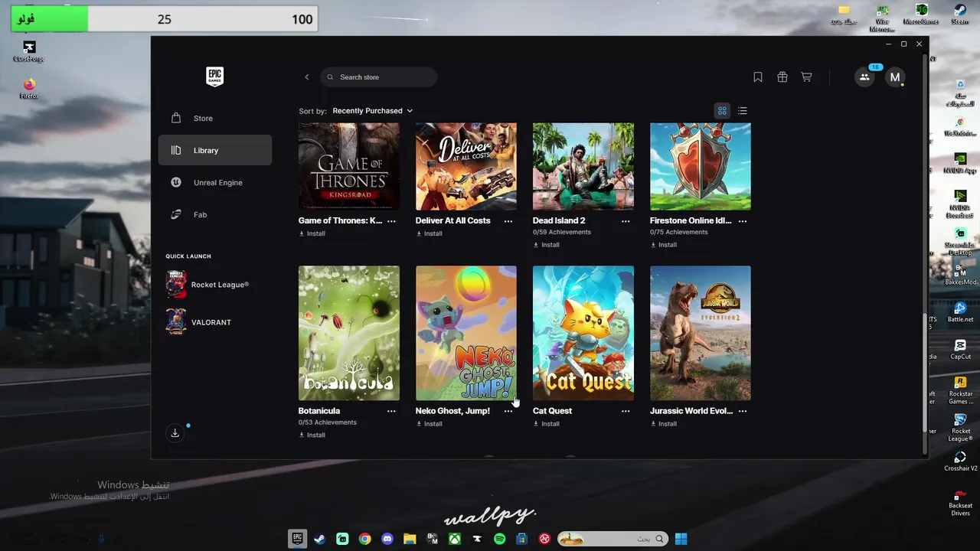Launch VALORANT from Quick Launch

click(199, 322)
